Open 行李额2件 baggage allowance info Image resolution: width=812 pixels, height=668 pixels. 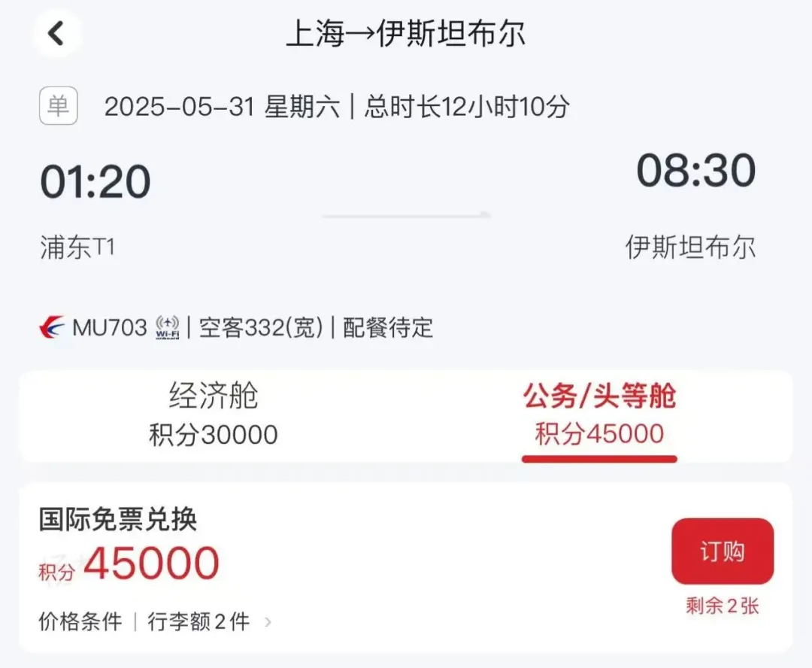pos(198,621)
